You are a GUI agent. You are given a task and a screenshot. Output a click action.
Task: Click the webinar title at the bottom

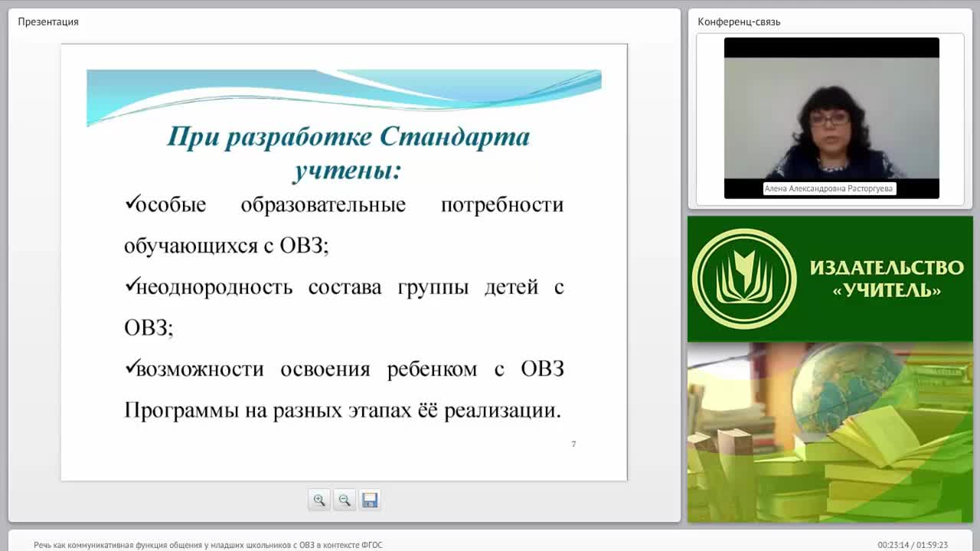click(x=208, y=545)
